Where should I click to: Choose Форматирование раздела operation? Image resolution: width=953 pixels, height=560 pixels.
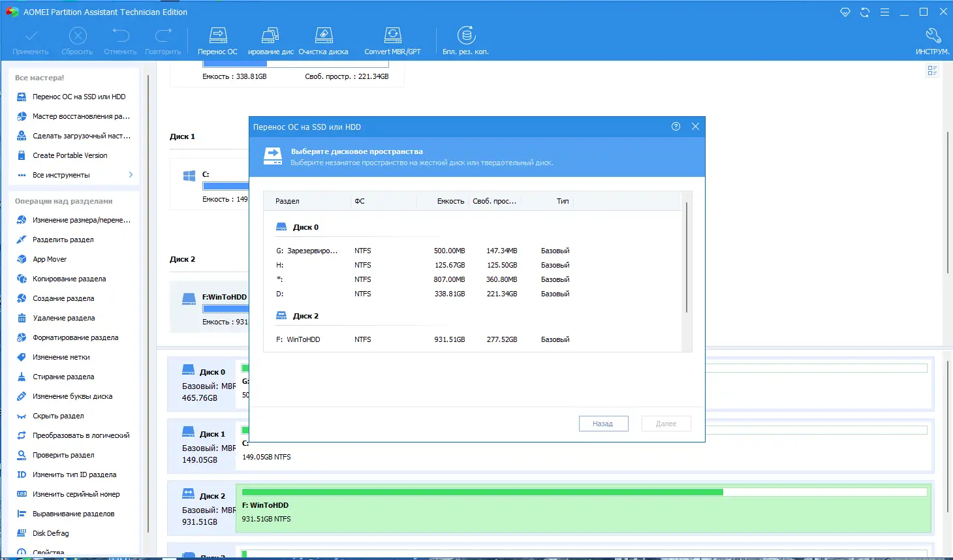pos(76,337)
